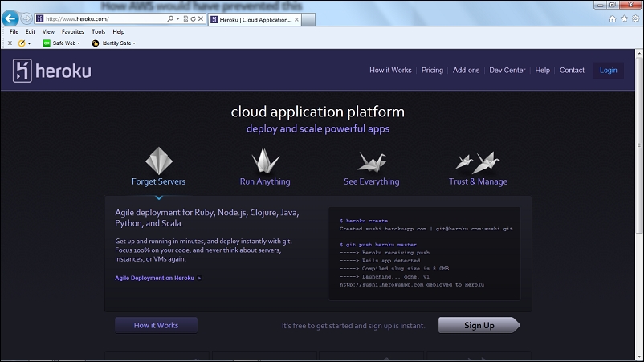Open the Contact page link
The width and height of the screenshot is (644, 362).
[x=572, y=70]
